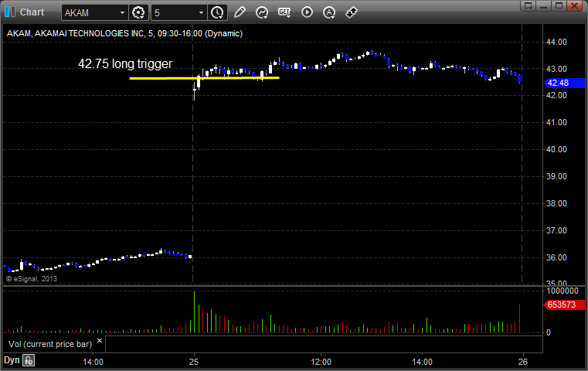The width and height of the screenshot is (588, 371).
Task: Click the red 653573 volume marker
Action: point(564,305)
